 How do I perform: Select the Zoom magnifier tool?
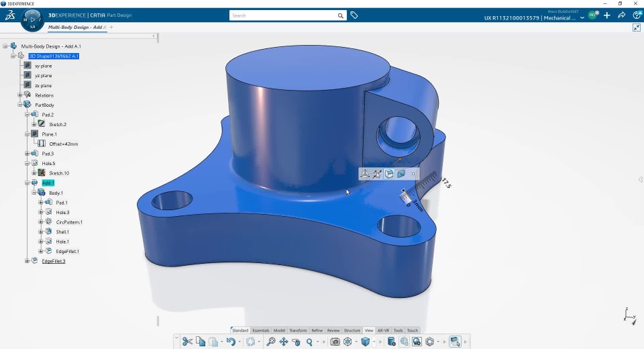click(x=309, y=342)
